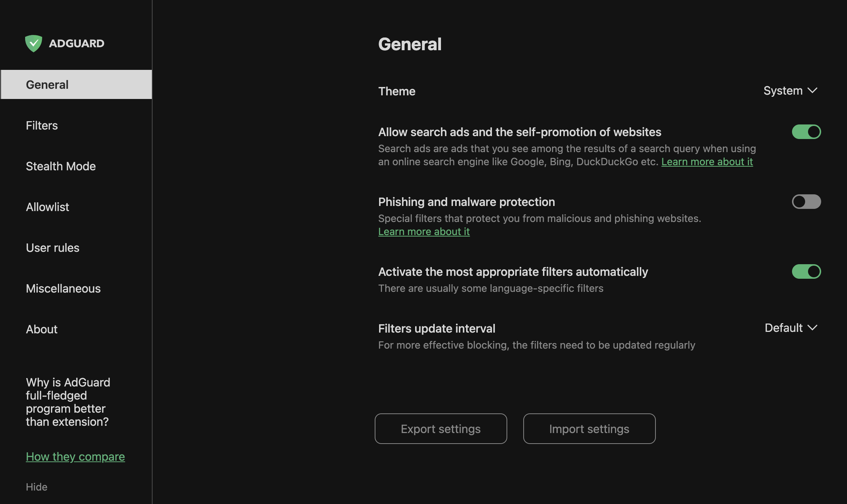Open Miscellaneous settings
Screen dimensions: 847x504
click(x=63, y=288)
